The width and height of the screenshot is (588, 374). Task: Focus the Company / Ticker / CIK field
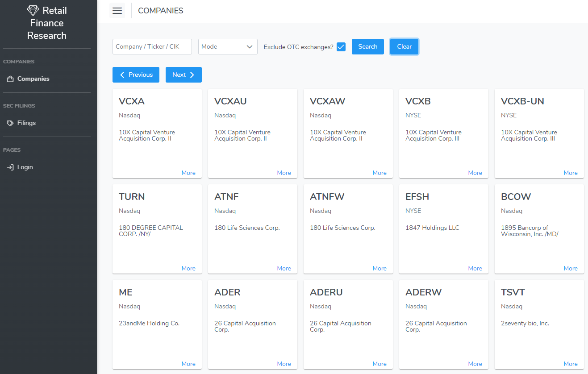pos(152,47)
